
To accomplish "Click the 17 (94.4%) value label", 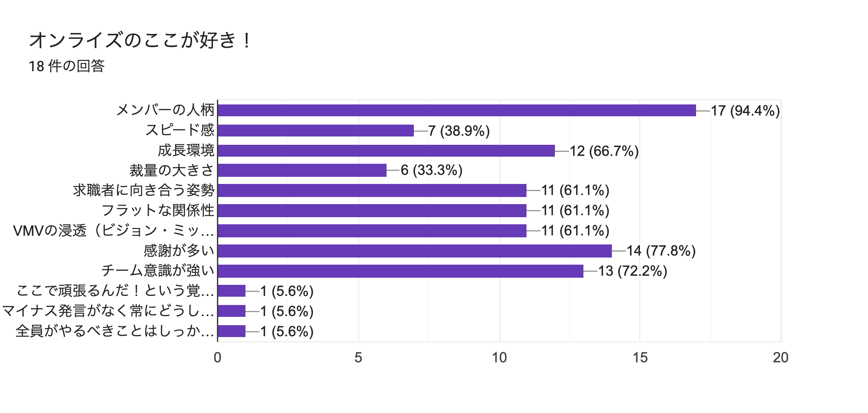I will pyautogui.click(x=745, y=111).
